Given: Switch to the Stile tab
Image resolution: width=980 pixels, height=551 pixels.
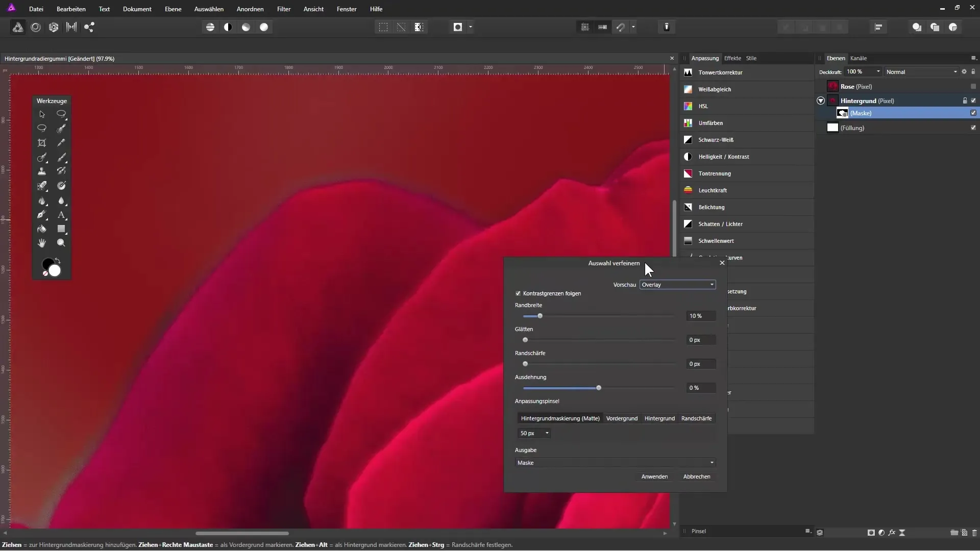Looking at the screenshot, I should [x=751, y=58].
